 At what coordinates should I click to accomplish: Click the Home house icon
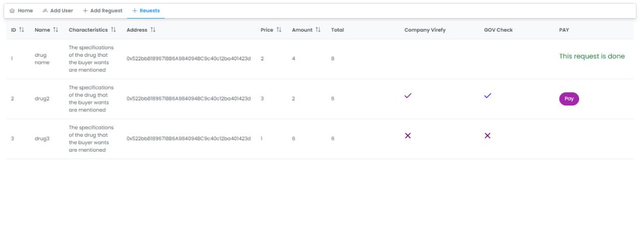coord(12,11)
